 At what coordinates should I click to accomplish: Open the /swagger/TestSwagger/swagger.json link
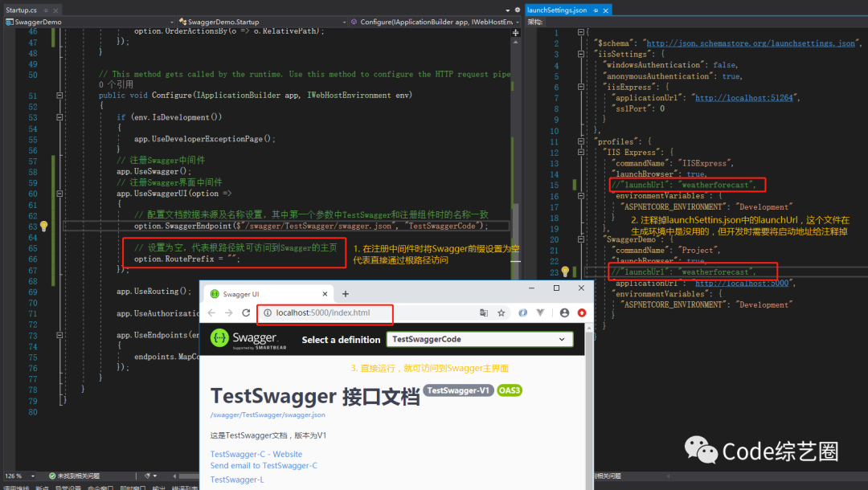tap(268, 414)
